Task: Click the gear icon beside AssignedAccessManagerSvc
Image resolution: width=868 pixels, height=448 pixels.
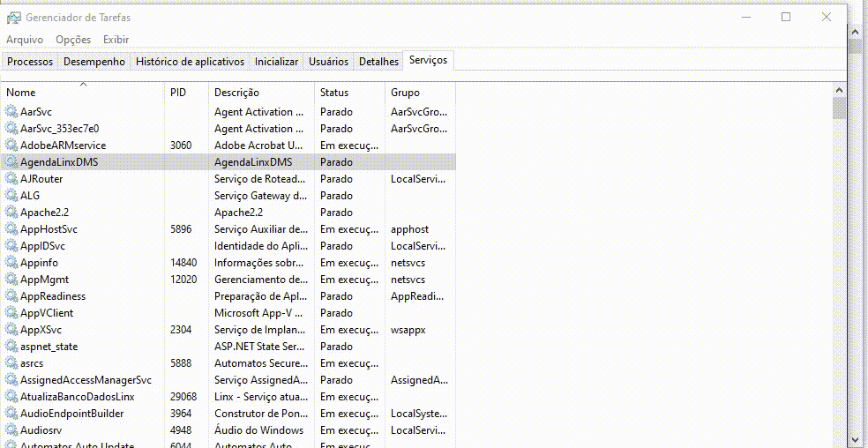Action: click(x=11, y=380)
